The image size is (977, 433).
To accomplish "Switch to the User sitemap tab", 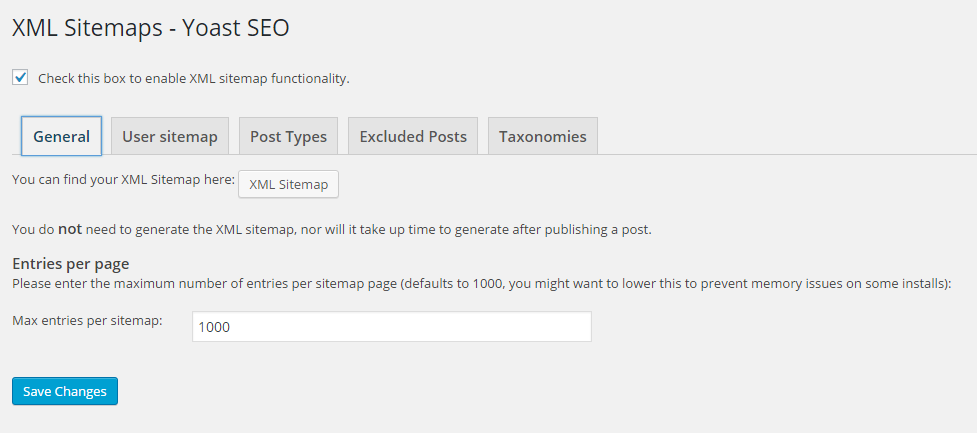I will (x=170, y=136).
